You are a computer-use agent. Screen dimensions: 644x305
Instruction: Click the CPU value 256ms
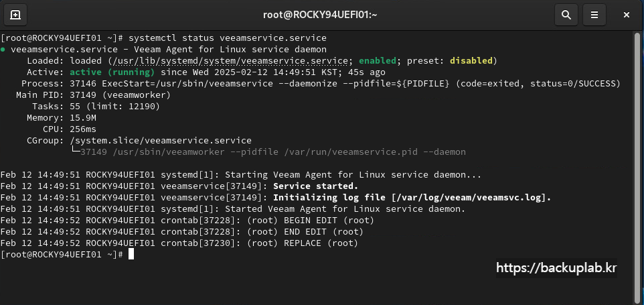(83, 129)
